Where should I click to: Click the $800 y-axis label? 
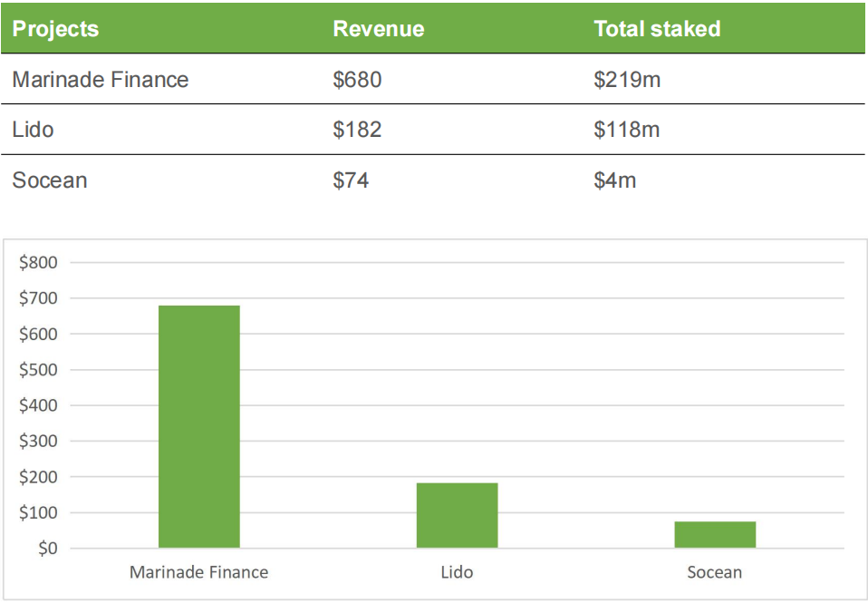point(38,263)
